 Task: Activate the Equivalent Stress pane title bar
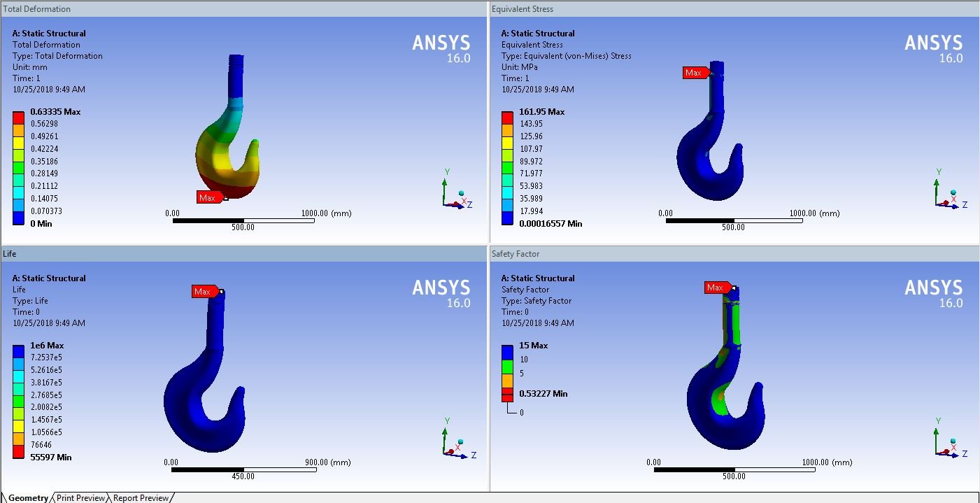(733, 9)
